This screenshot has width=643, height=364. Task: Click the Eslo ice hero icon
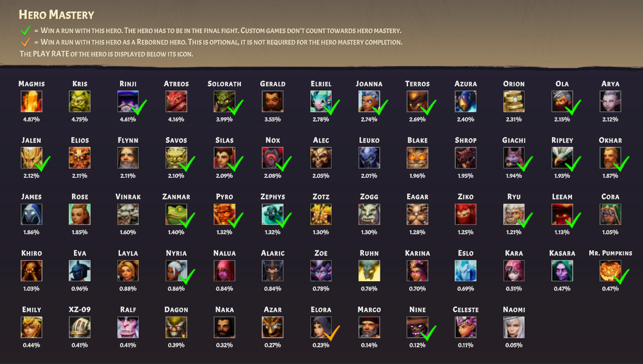coord(466,270)
